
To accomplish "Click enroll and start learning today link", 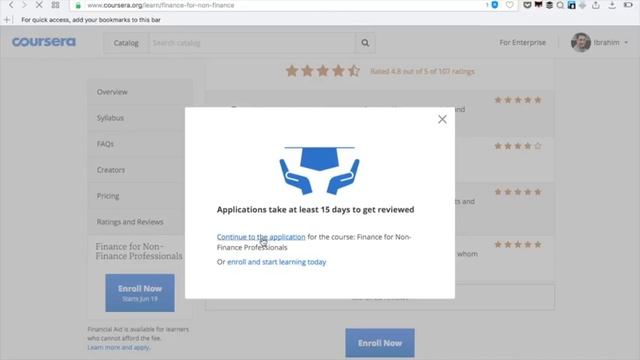I will click(276, 262).
